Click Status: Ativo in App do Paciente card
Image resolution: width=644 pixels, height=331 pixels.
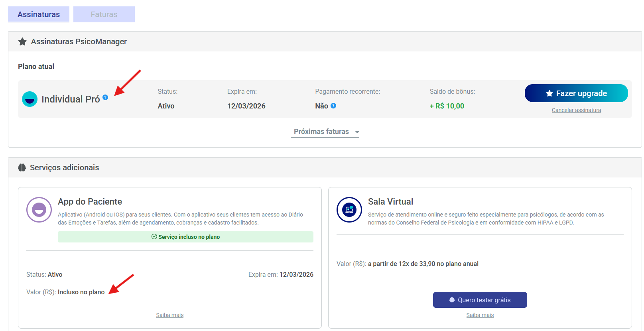[44, 275]
